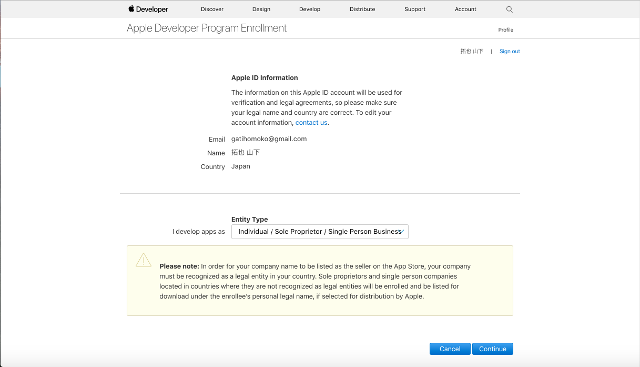Click the search magnifier icon
The width and height of the screenshot is (640, 367).
coord(509,9)
